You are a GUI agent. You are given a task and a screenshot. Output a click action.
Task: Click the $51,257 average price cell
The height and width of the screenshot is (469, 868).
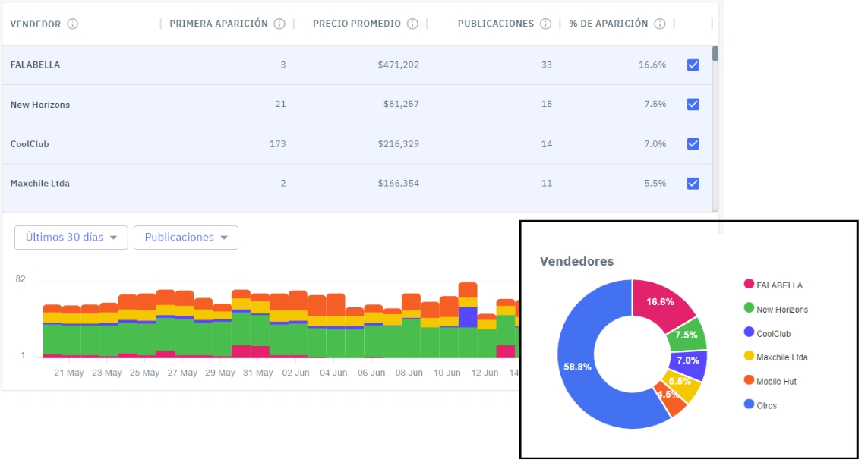coord(401,104)
